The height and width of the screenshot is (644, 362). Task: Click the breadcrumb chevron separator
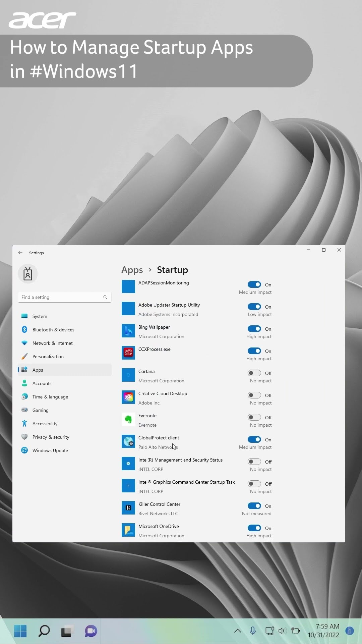150,270
